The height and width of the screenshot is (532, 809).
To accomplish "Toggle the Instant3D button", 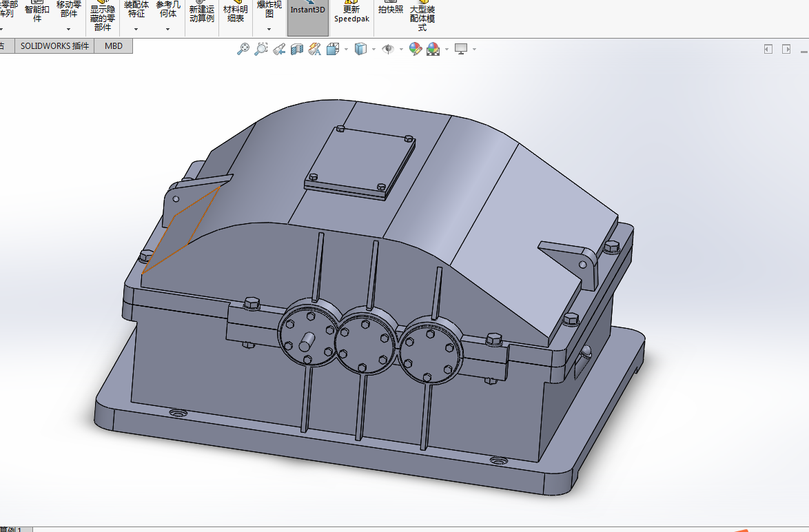I will tap(307, 14).
